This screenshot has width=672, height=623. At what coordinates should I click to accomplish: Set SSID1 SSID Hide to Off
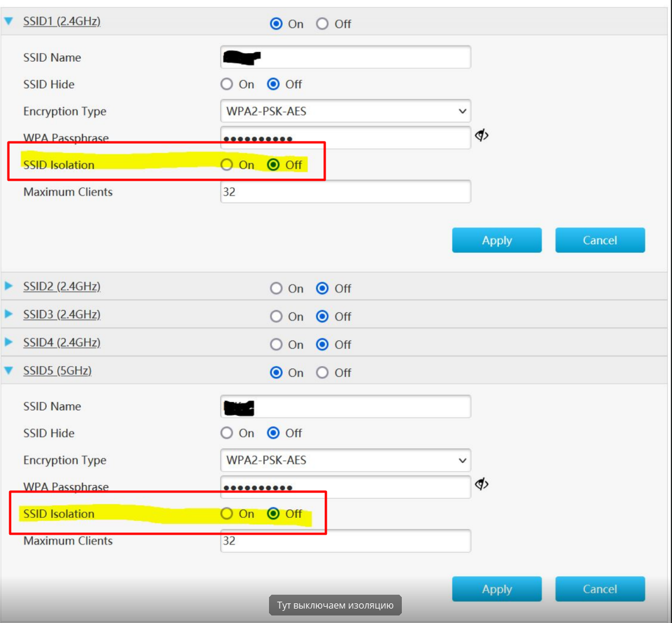tap(273, 84)
